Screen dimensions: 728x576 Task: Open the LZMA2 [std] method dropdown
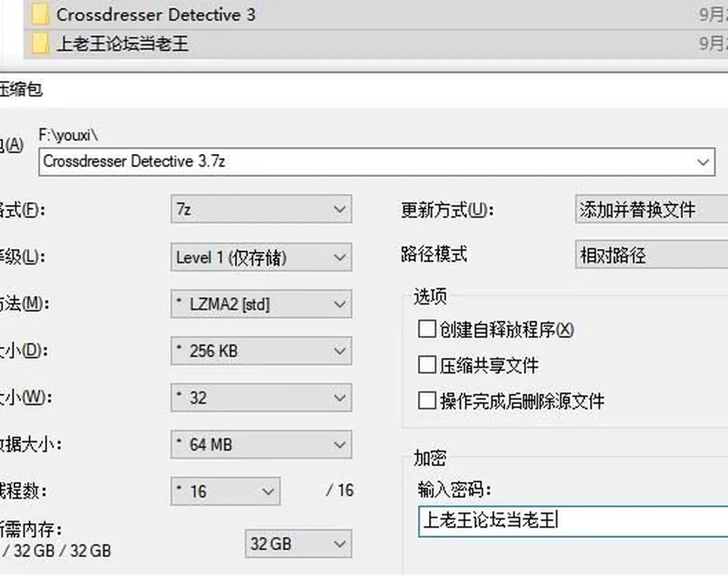click(261, 304)
